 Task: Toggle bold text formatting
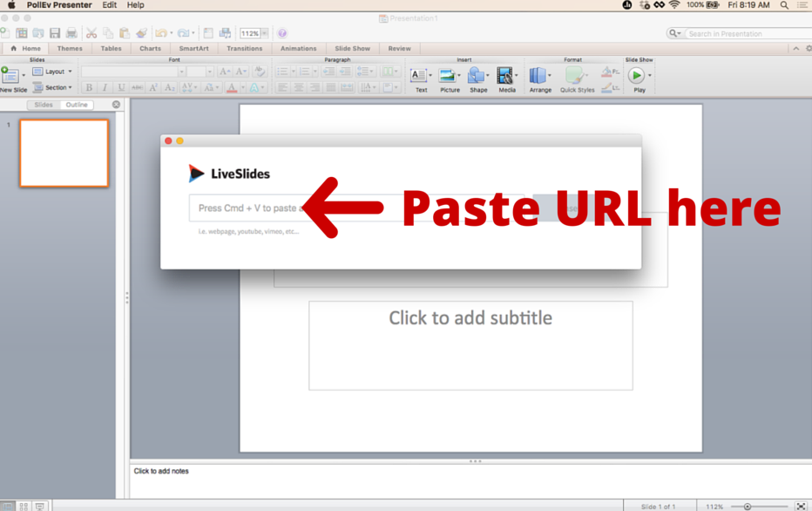pyautogui.click(x=88, y=88)
